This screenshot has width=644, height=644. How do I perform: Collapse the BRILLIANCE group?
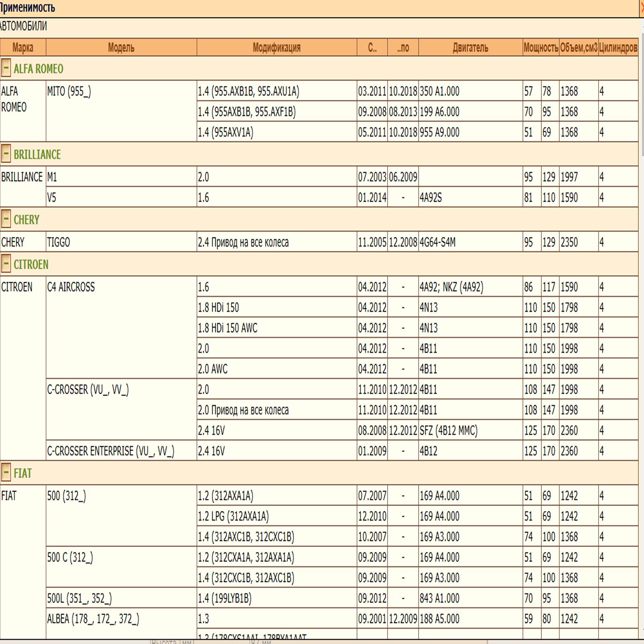(6, 154)
